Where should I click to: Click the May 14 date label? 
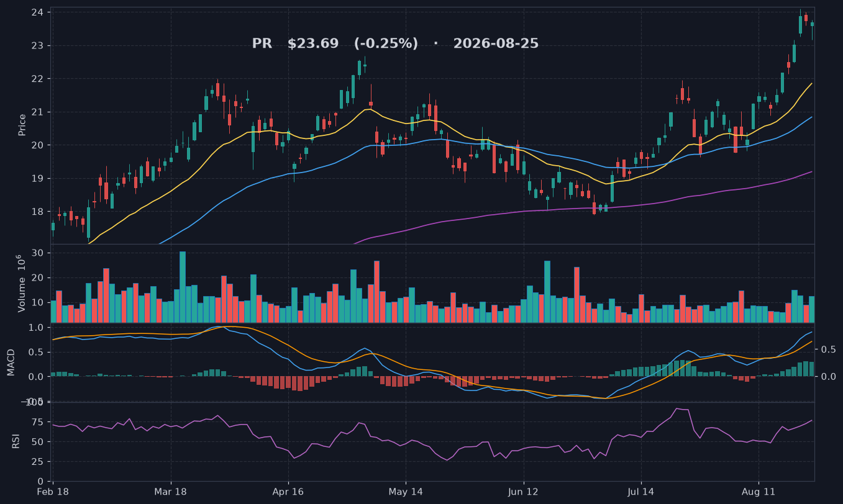click(x=406, y=492)
